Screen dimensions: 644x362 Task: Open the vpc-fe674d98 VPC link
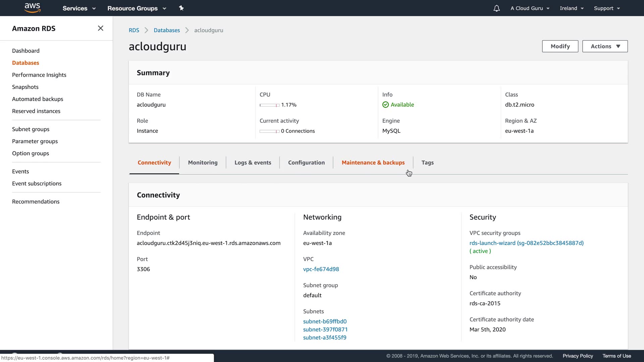click(321, 269)
